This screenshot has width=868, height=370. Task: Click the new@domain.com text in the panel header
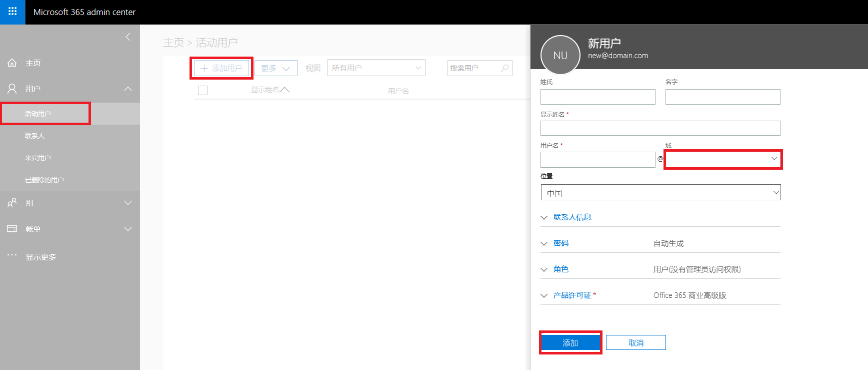[618, 56]
